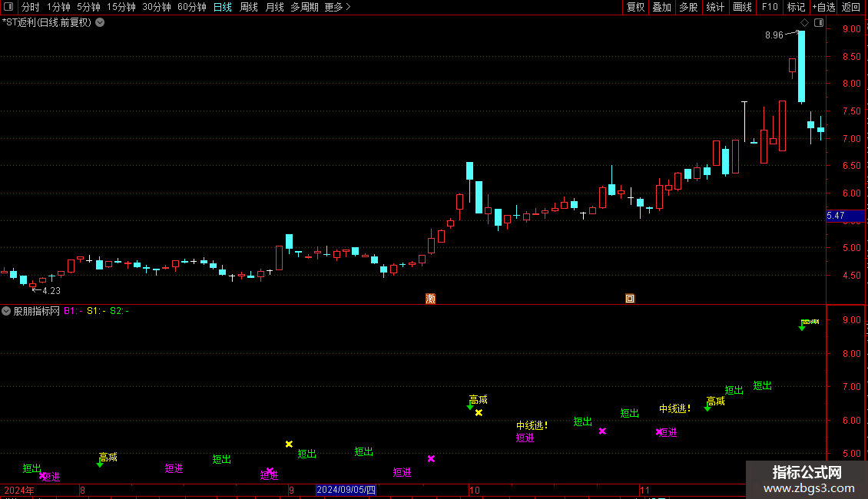868x499 pixels.
Task: Open F10 company info
Action: point(770,7)
